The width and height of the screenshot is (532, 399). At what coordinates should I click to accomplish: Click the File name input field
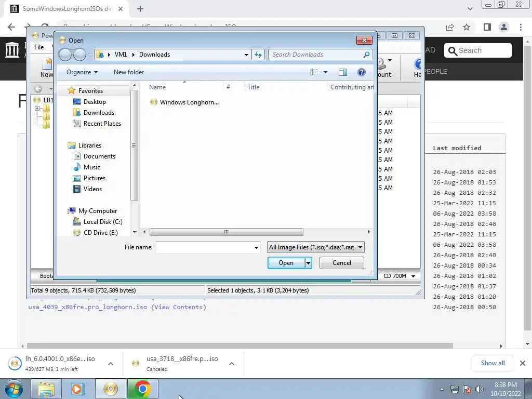[x=204, y=247]
